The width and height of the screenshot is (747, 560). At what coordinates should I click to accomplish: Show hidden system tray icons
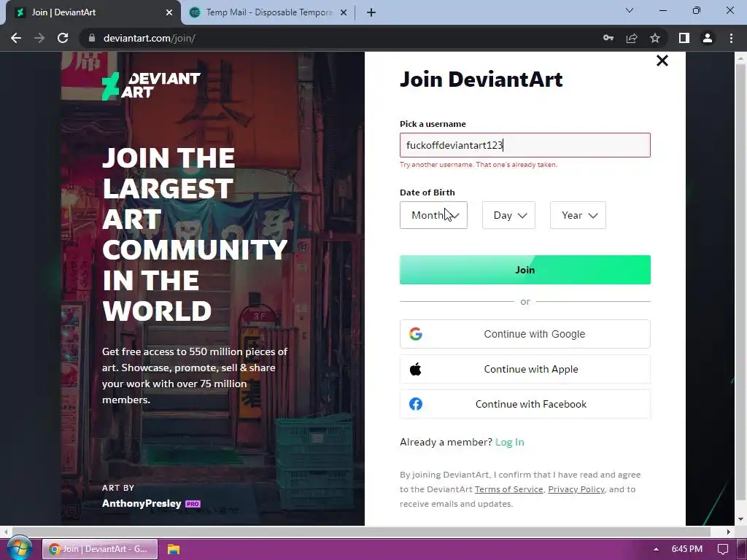pyautogui.click(x=656, y=549)
